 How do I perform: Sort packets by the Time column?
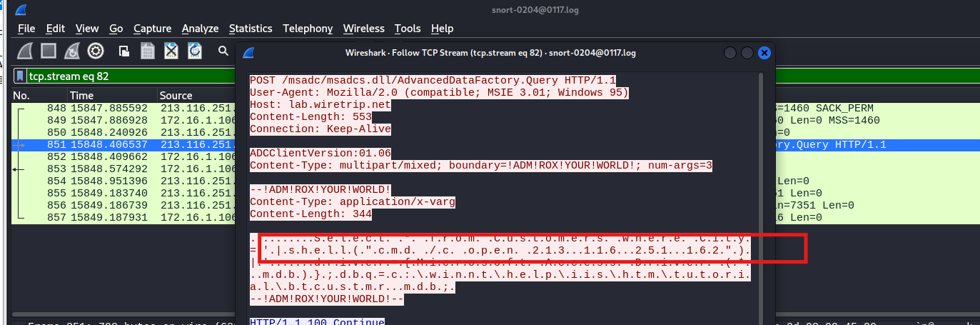point(112,95)
